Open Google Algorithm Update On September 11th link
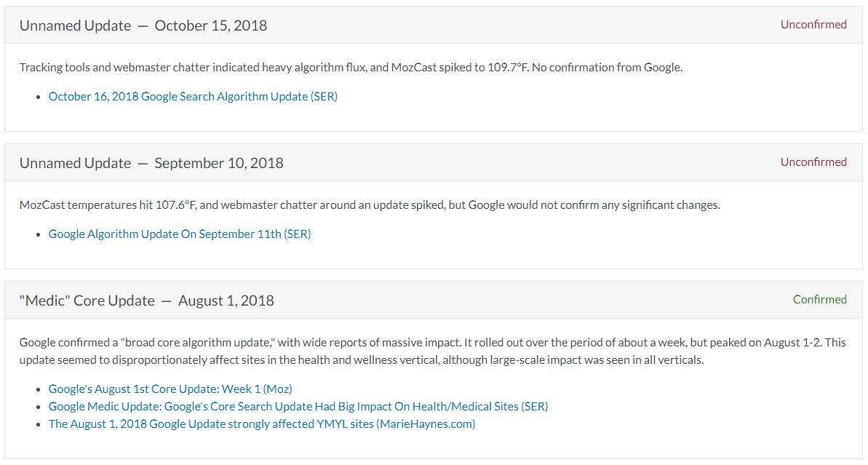The height and width of the screenshot is (465, 868). click(180, 234)
